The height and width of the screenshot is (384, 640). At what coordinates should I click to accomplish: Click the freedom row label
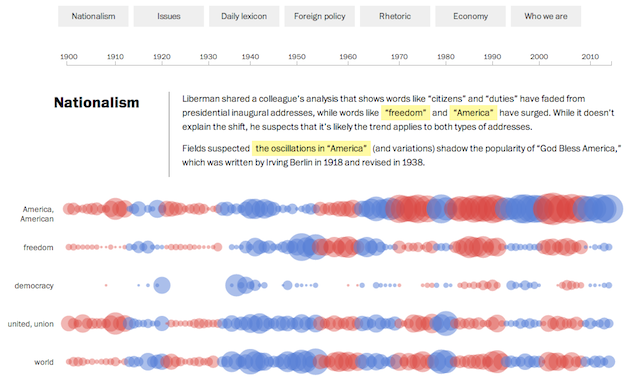[x=38, y=247]
